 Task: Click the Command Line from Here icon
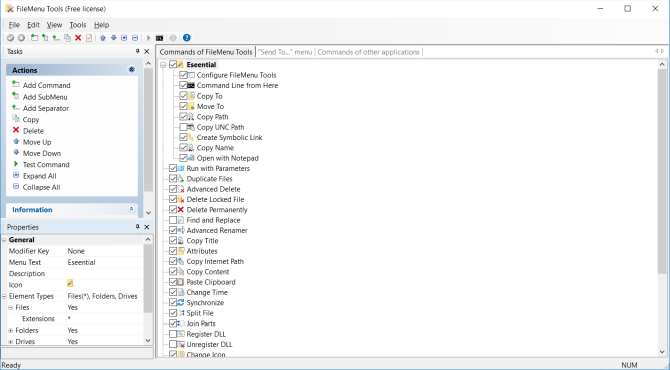click(x=191, y=85)
